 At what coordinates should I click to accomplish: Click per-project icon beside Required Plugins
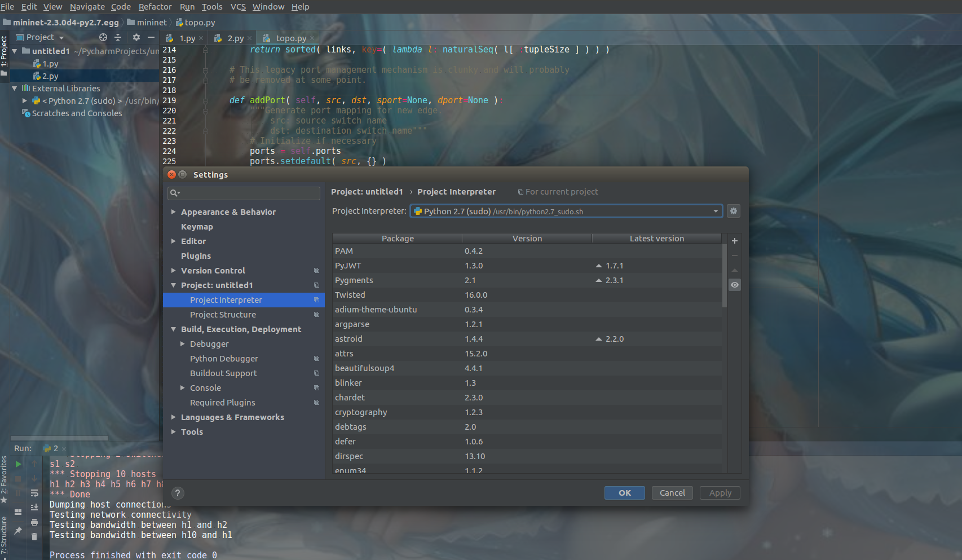[316, 403]
